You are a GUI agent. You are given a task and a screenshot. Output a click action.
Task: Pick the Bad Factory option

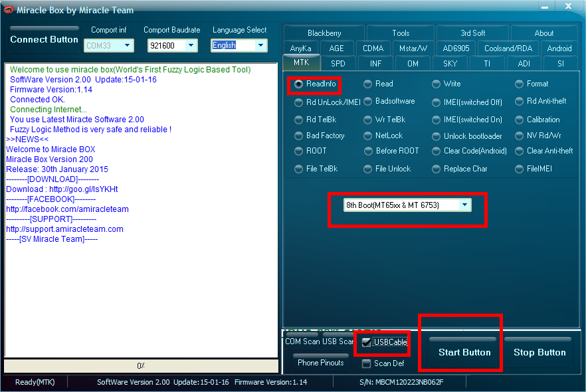[320, 136]
